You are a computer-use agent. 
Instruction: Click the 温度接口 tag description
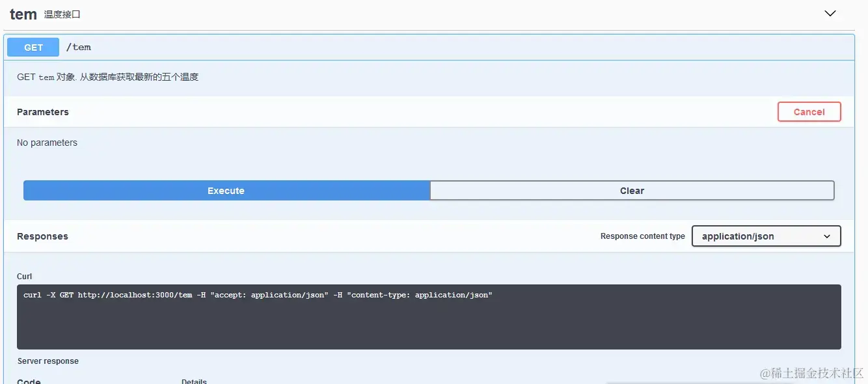62,14
